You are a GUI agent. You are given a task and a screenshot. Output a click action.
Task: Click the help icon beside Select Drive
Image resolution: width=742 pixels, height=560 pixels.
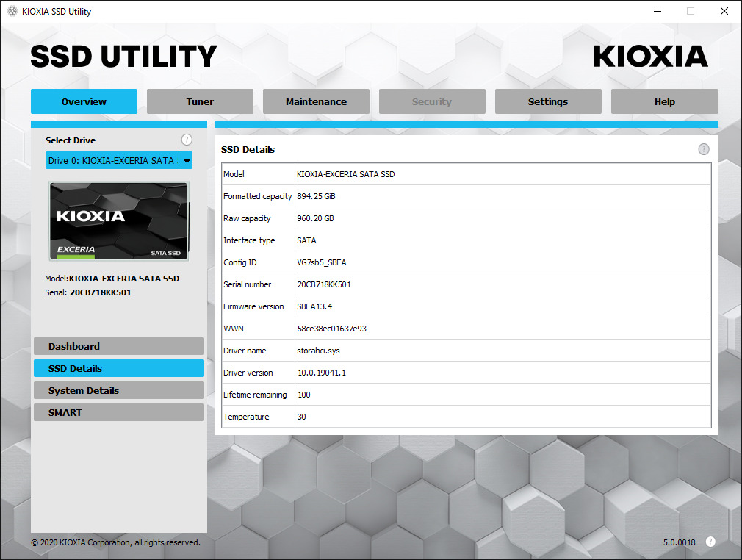click(x=187, y=140)
